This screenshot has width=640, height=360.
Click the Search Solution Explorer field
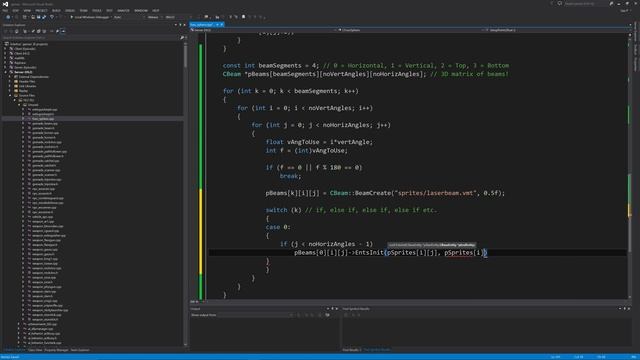(x=91, y=38)
